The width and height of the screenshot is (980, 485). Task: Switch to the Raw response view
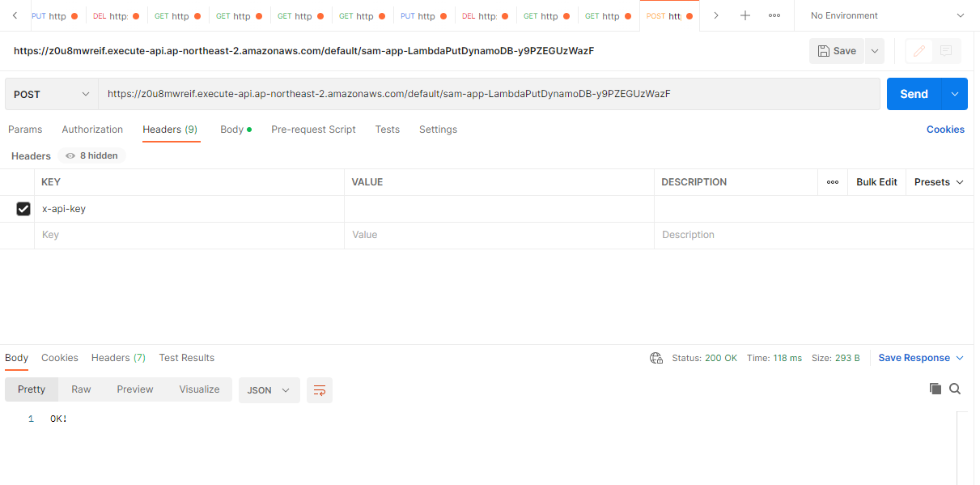[81, 389]
